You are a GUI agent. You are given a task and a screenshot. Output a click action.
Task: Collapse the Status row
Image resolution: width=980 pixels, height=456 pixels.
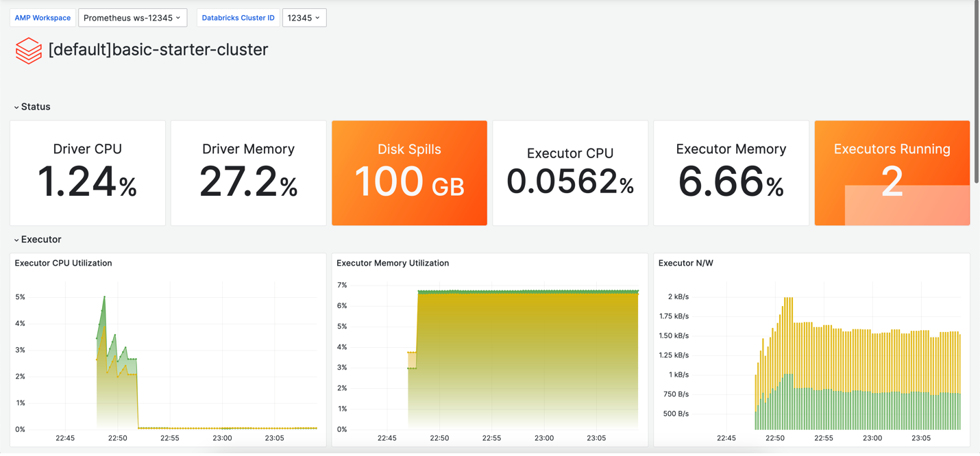32,106
